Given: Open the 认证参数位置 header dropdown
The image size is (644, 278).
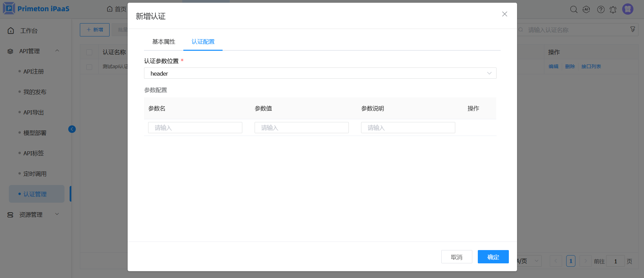Looking at the screenshot, I should click(320, 73).
